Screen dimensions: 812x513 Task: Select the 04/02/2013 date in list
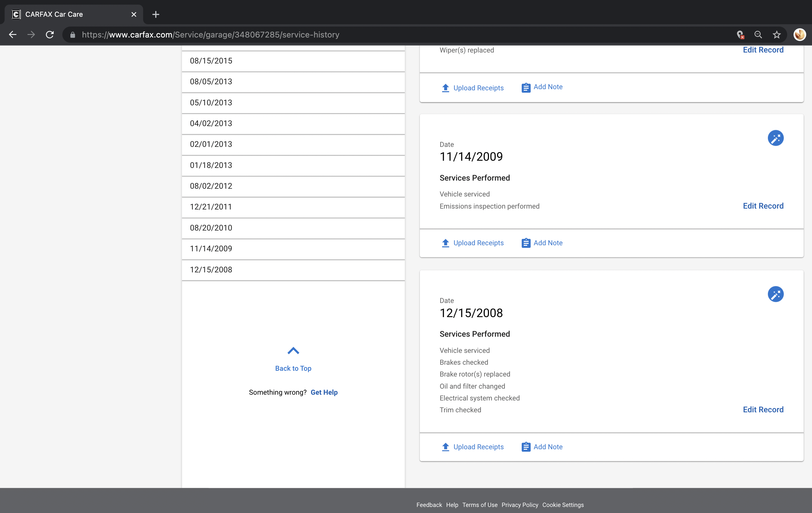pos(293,124)
